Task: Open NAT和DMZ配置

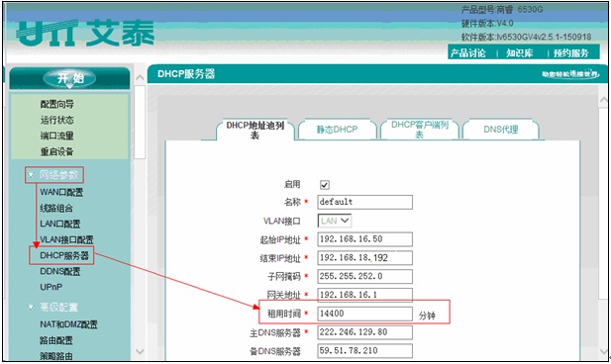Action: click(x=68, y=324)
